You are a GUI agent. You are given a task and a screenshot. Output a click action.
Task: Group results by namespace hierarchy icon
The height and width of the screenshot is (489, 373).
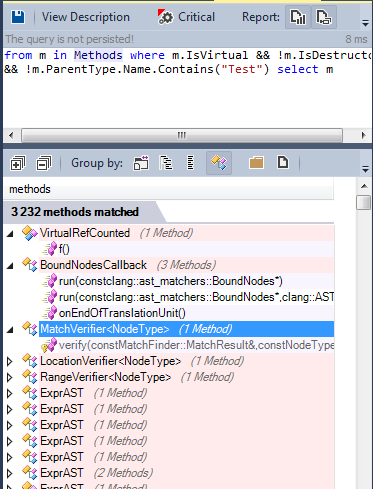[166, 163]
